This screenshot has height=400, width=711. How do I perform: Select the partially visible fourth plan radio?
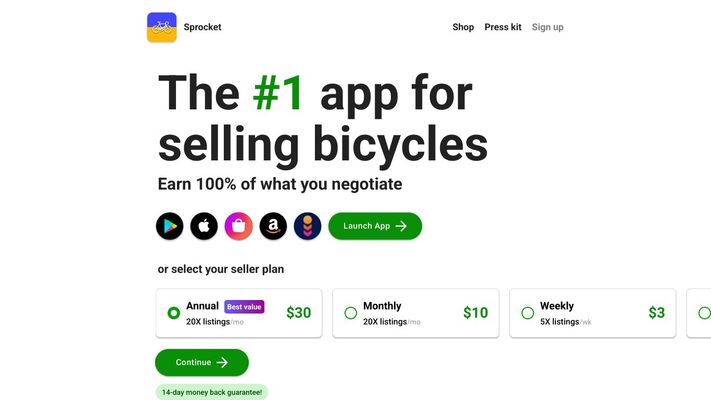click(704, 313)
